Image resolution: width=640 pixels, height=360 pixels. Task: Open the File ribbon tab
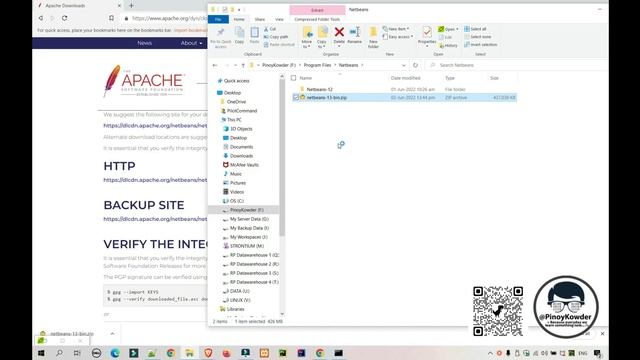coord(218,19)
